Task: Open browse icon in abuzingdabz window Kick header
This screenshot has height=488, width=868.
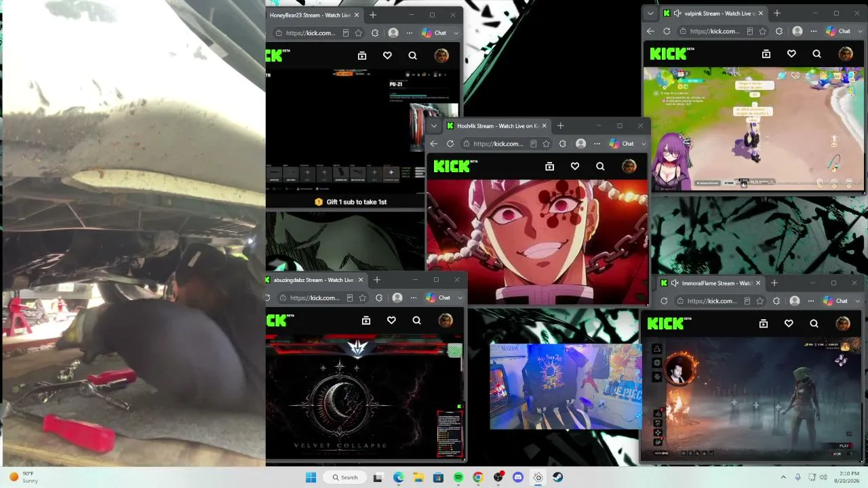Action: tap(366, 321)
